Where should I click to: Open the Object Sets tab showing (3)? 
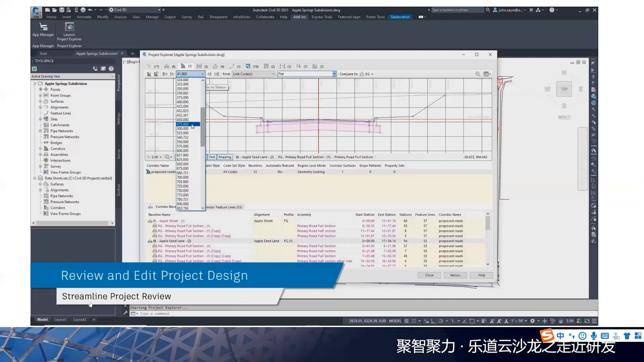tap(318, 66)
